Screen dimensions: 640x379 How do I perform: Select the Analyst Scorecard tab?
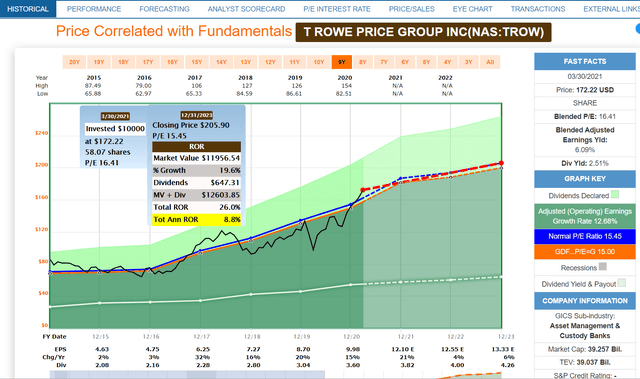point(246,9)
